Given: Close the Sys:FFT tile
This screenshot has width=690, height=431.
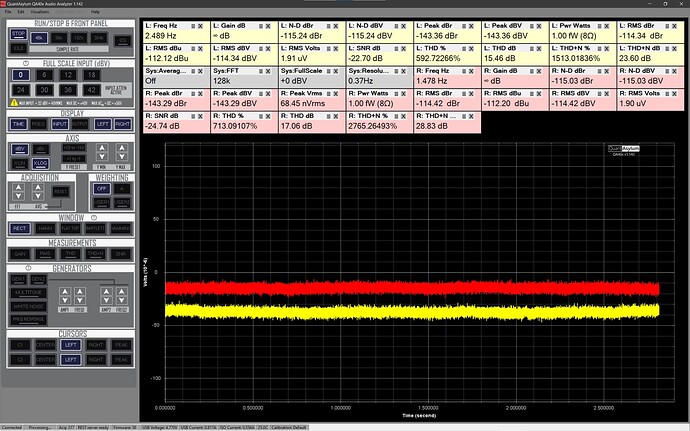Looking at the screenshot, I should (x=268, y=71).
